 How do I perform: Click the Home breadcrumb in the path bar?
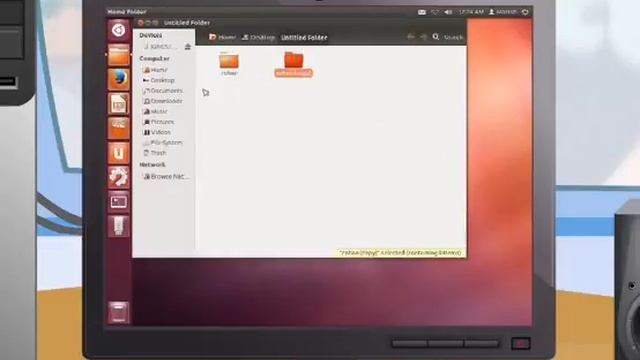click(222, 37)
